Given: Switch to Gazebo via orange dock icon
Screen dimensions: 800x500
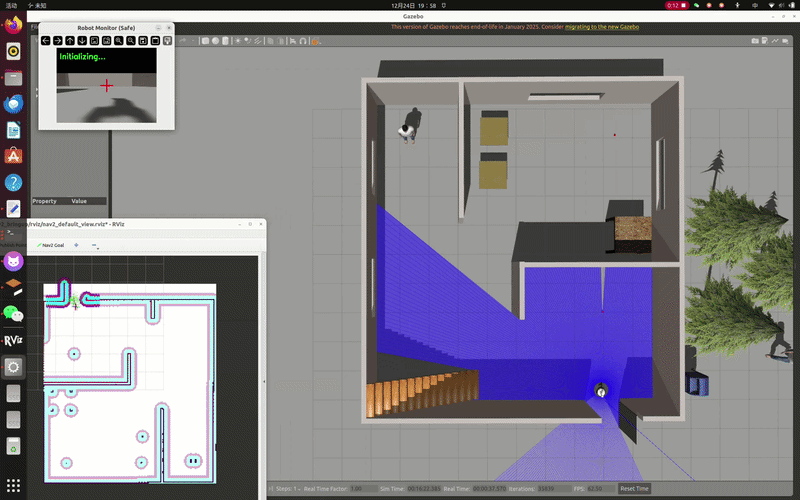Looking at the screenshot, I should click(13, 288).
